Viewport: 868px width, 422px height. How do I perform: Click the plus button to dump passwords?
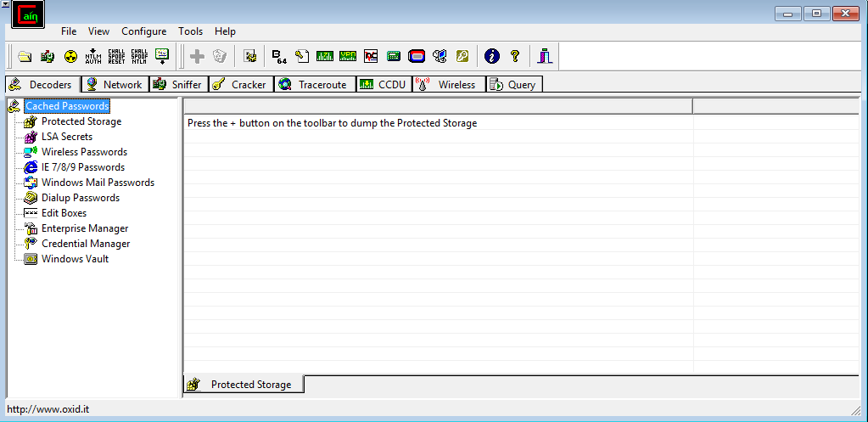point(197,57)
